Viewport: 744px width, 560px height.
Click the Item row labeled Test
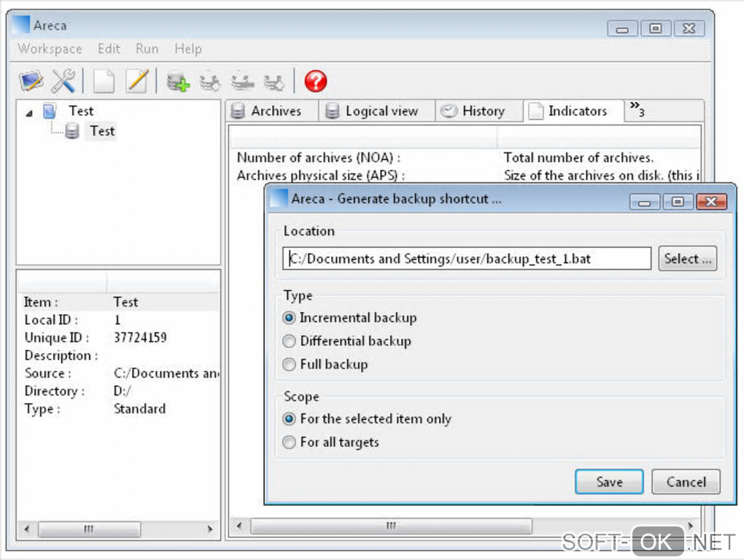pos(119,302)
